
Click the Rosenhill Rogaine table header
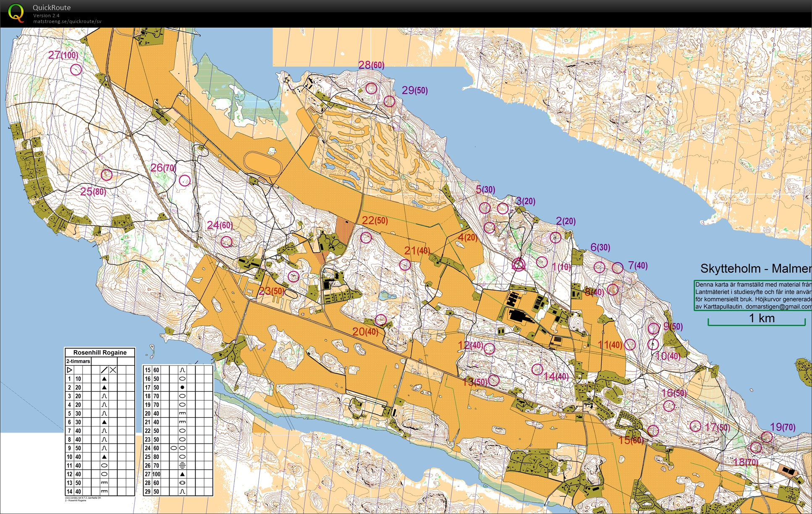[x=100, y=353]
